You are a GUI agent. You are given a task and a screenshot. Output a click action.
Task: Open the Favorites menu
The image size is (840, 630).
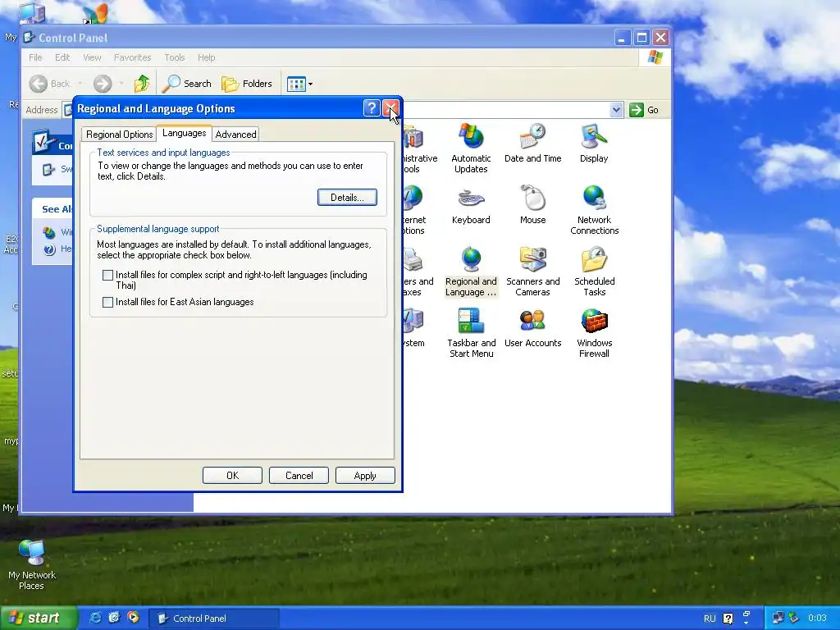132,57
